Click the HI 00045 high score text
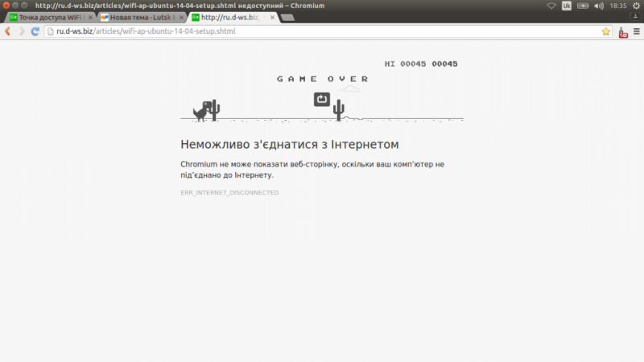This screenshot has height=362, width=644. point(405,64)
